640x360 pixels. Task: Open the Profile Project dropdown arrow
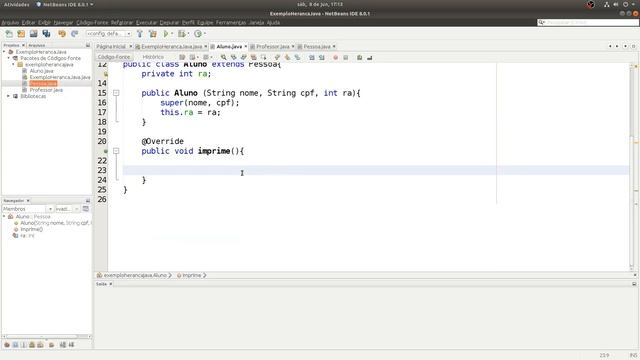click(204, 34)
